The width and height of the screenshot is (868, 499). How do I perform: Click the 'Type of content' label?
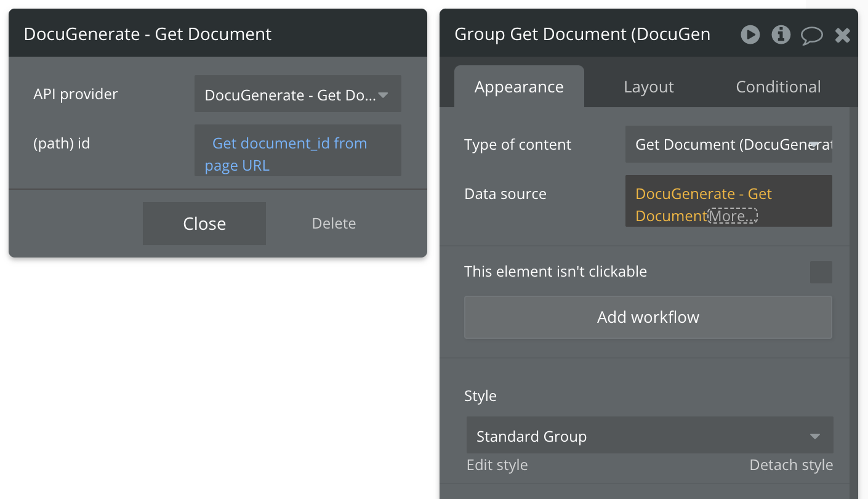(x=518, y=145)
